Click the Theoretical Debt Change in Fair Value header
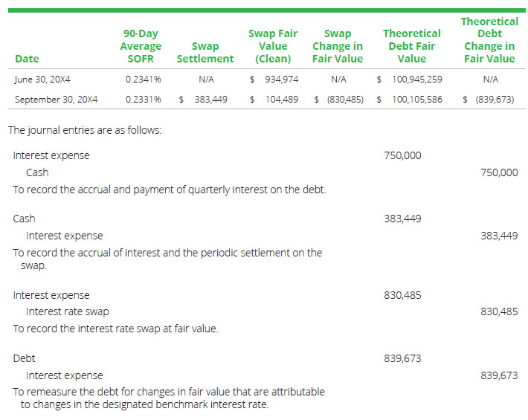Viewport: 528px width, 420px height. (x=489, y=40)
